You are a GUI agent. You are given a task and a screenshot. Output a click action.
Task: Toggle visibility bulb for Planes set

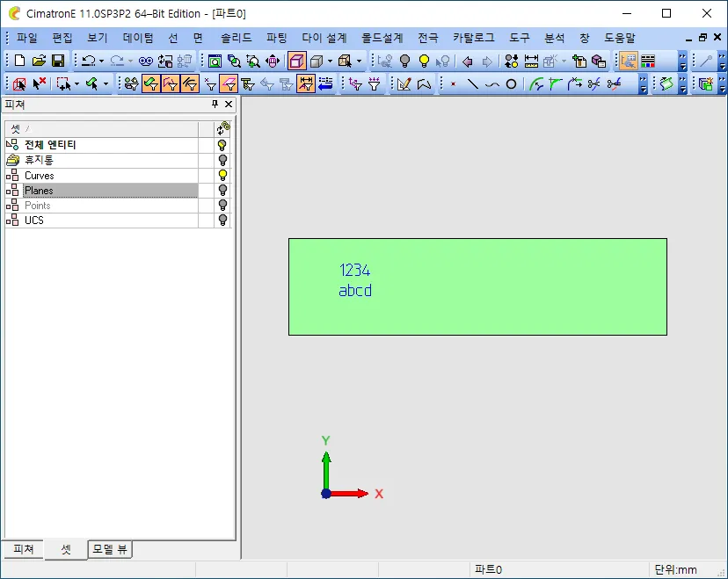[x=222, y=190]
